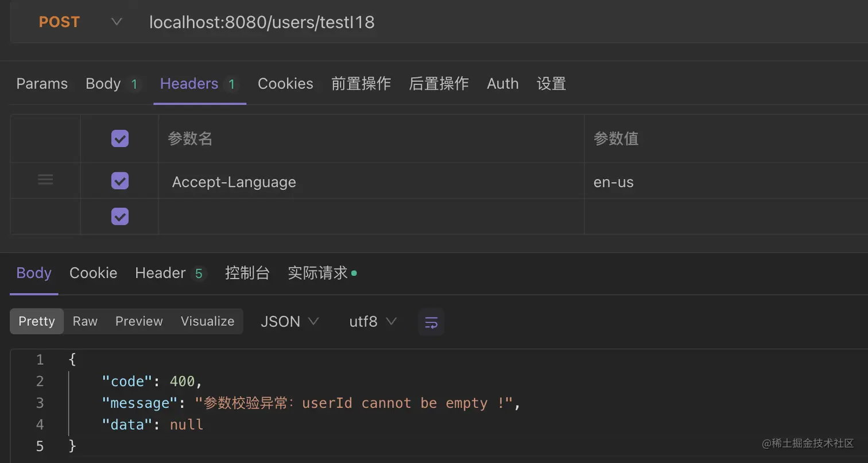
Task: Open the 设置 tab
Action: click(552, 84)
